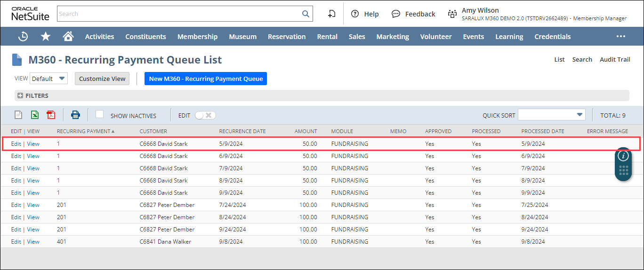This screenshot has height=270, width=644.
Task: Open the more menu ellipsis icon
Action: click(621, 36)
